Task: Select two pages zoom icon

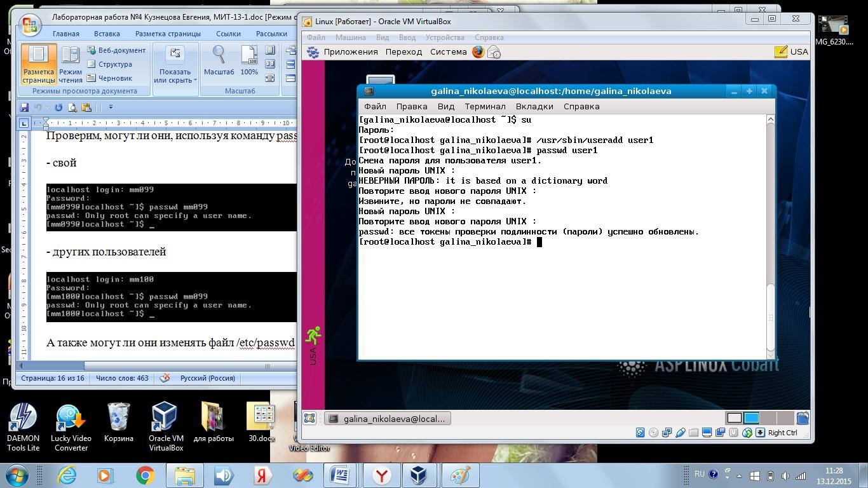Action: [270, 64]
